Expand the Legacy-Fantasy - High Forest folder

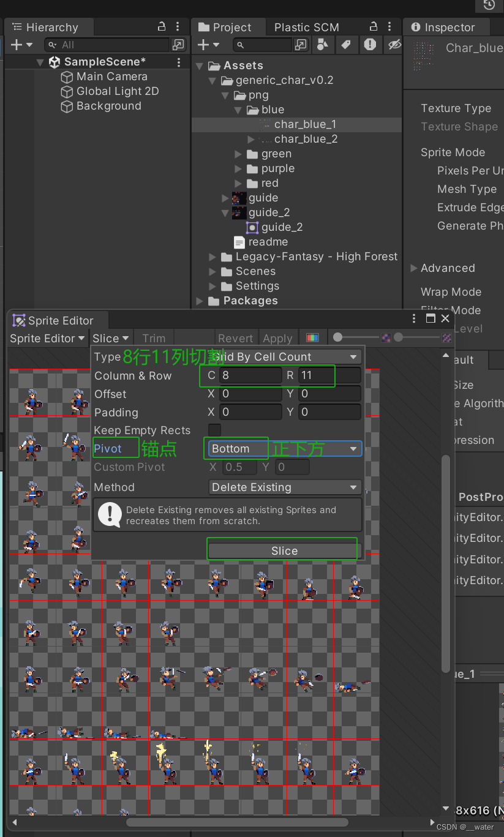[x=213, y=257]
